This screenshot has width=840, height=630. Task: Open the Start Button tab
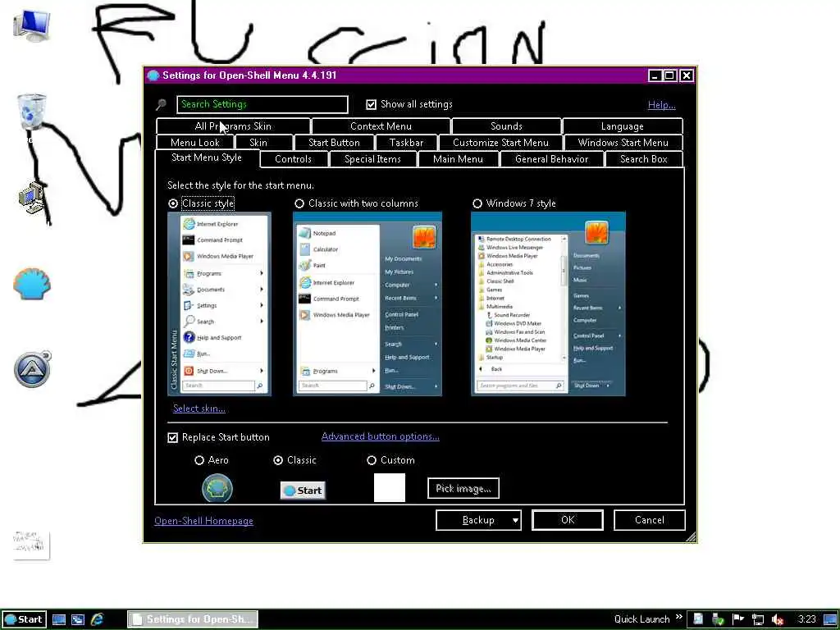(335, 143)
